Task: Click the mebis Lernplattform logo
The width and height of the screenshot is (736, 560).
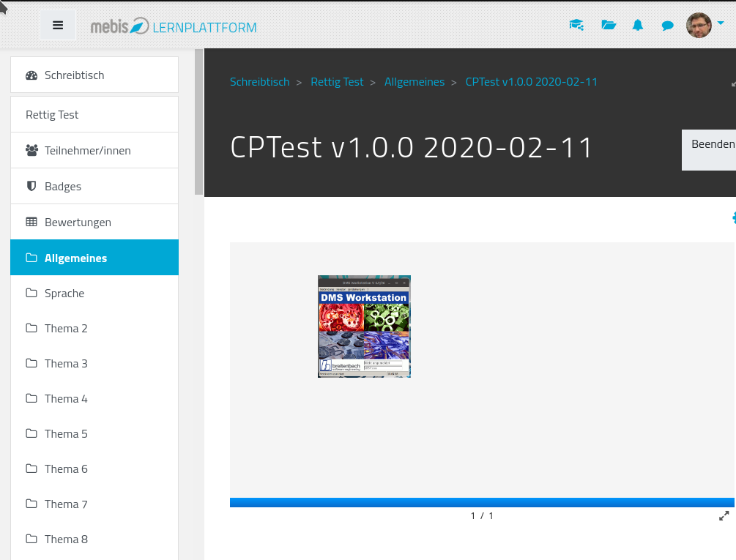Action: point(174,26)
